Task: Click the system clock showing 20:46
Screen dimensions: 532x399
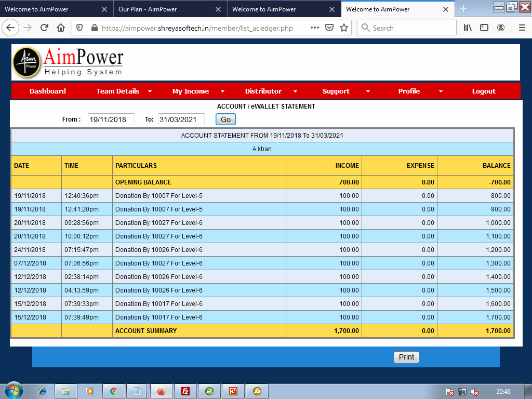Action: click(x=503, y=392)
